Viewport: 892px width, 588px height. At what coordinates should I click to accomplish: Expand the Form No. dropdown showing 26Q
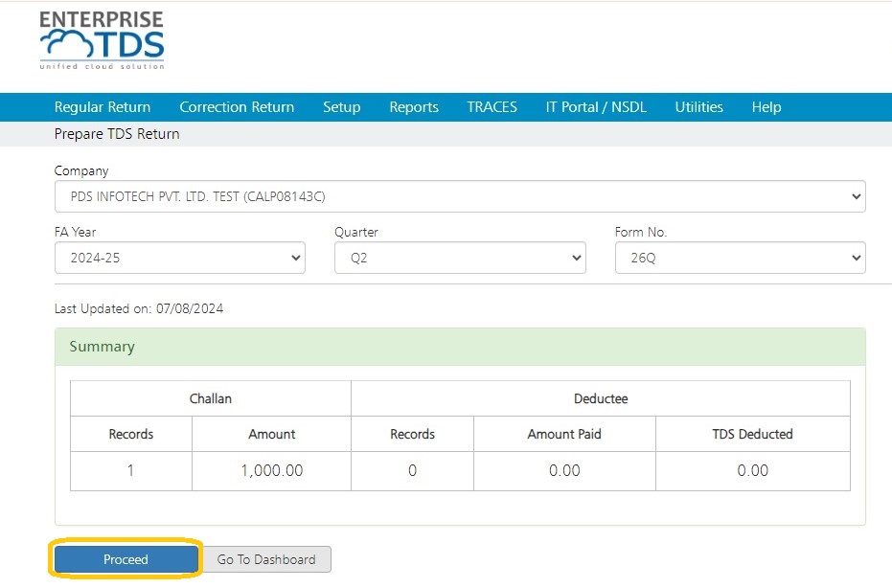point(740,258)
